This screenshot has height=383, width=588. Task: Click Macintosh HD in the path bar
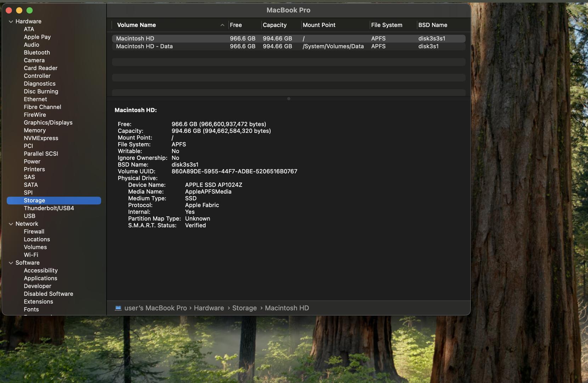pos(287,308)
